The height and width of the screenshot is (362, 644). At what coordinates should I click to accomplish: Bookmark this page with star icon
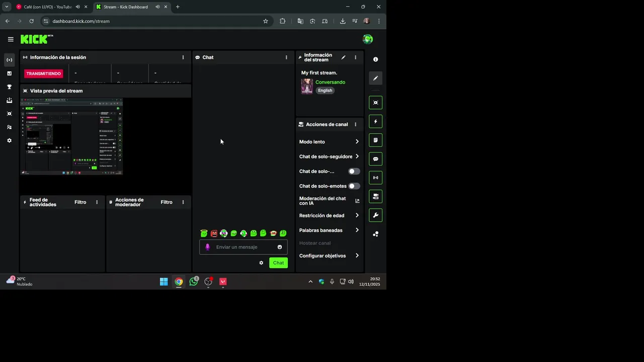(x=266, y=21)
